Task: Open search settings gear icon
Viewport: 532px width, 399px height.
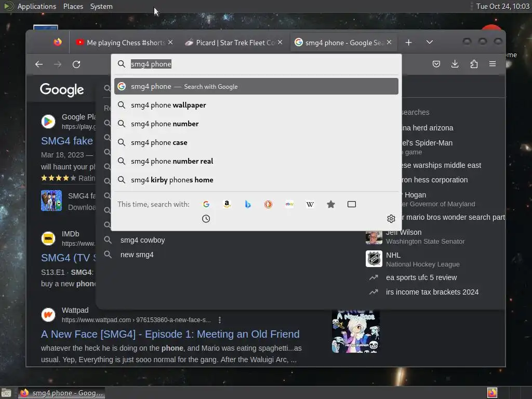Action: pos(391,219)
